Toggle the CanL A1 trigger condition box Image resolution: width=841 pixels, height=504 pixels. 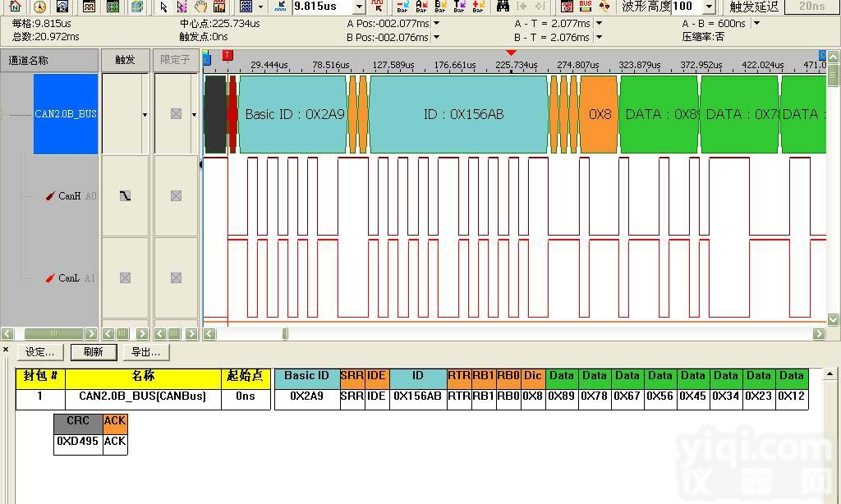(125, 278)
